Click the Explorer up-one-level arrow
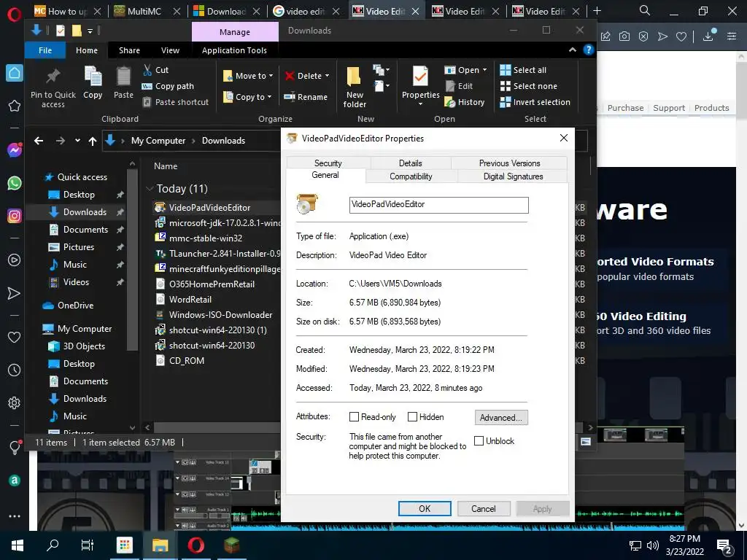747x560 pixels. pyautogui.click(x=93, y=141)
